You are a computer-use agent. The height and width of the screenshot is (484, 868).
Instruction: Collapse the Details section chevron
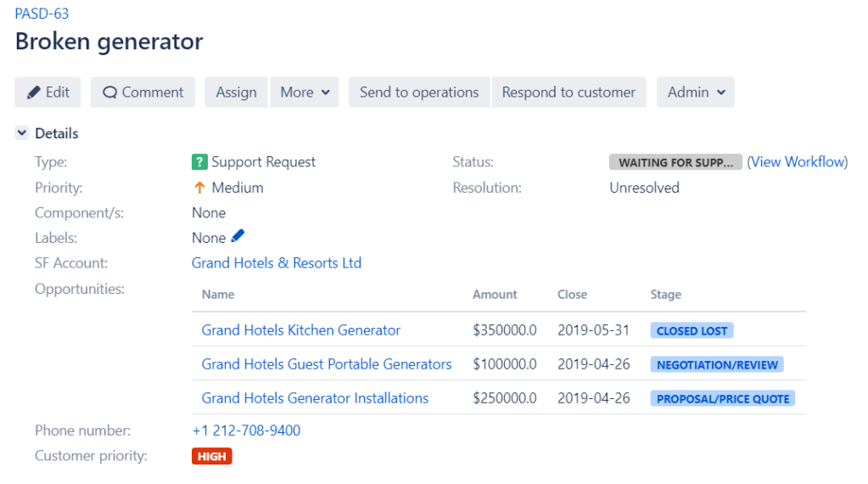click(x=22, y=133)
